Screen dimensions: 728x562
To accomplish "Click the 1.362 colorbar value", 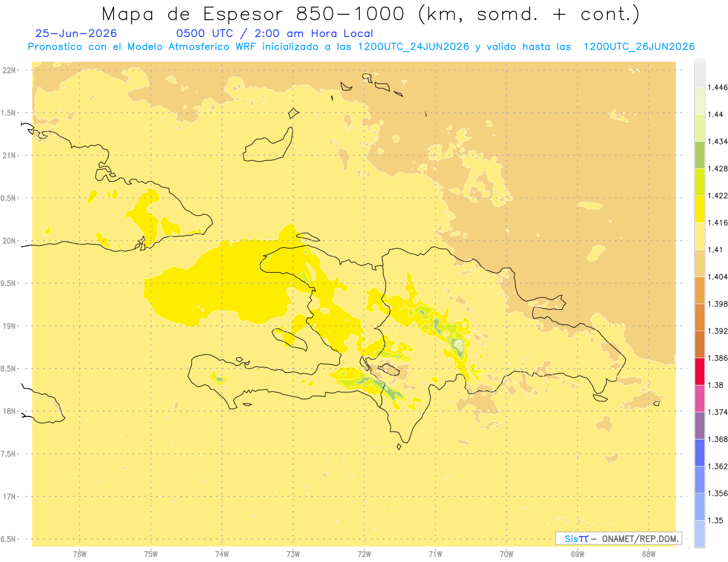I will 718,467.
